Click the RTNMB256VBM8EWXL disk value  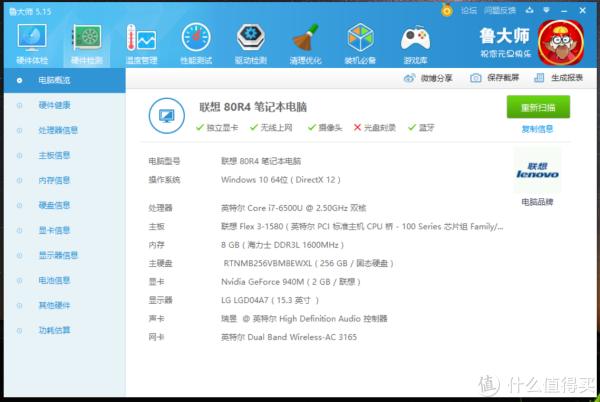308,264
